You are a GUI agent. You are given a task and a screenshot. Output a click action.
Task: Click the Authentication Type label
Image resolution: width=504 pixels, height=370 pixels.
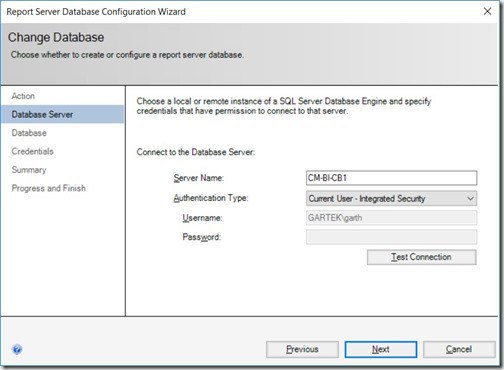(211, 198)
